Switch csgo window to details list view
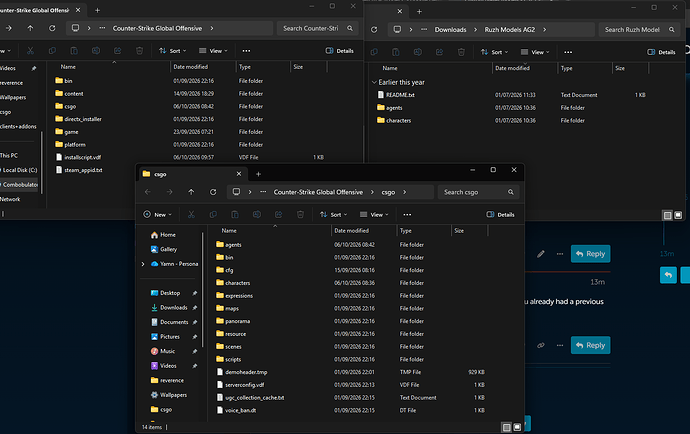The image size is (690, 434). point(506,427)
